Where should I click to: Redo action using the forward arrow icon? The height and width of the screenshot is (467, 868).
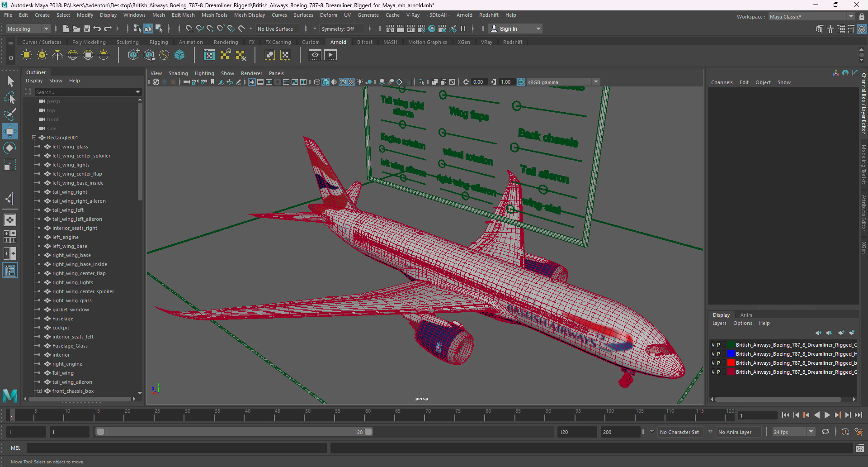108,29
